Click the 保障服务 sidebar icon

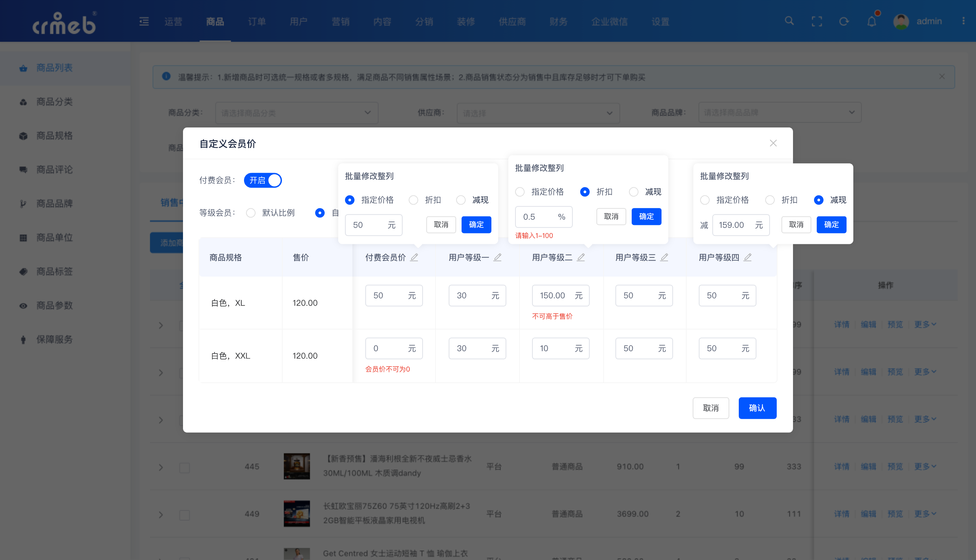click(x=23, y=339)
